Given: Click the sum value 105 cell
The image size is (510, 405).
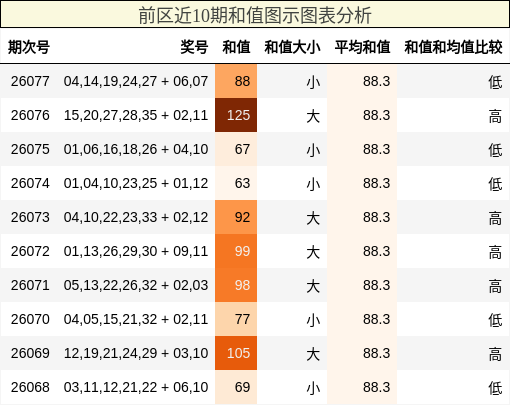Looking at the screenshot, I should (x=236, y=353).
